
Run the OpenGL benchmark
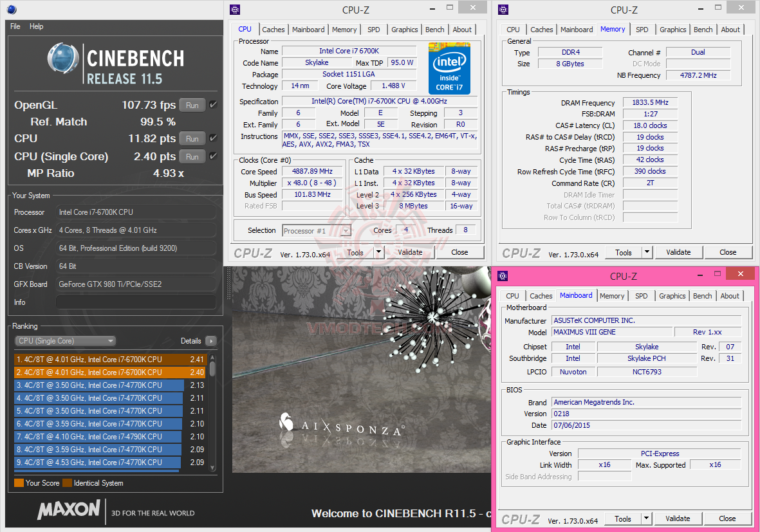192,105
